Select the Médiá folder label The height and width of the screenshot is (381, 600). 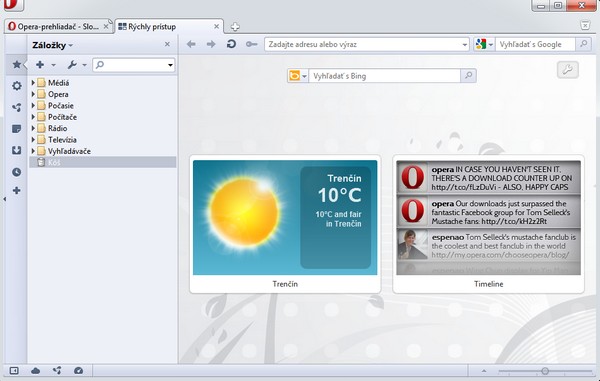(59, 83)
